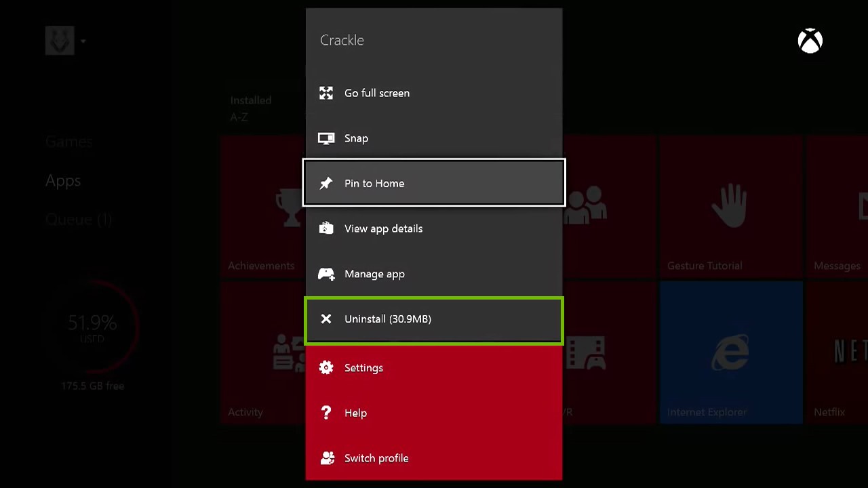
Task: Open the Internet Explorer tile
Action: (x=731, y=352)
